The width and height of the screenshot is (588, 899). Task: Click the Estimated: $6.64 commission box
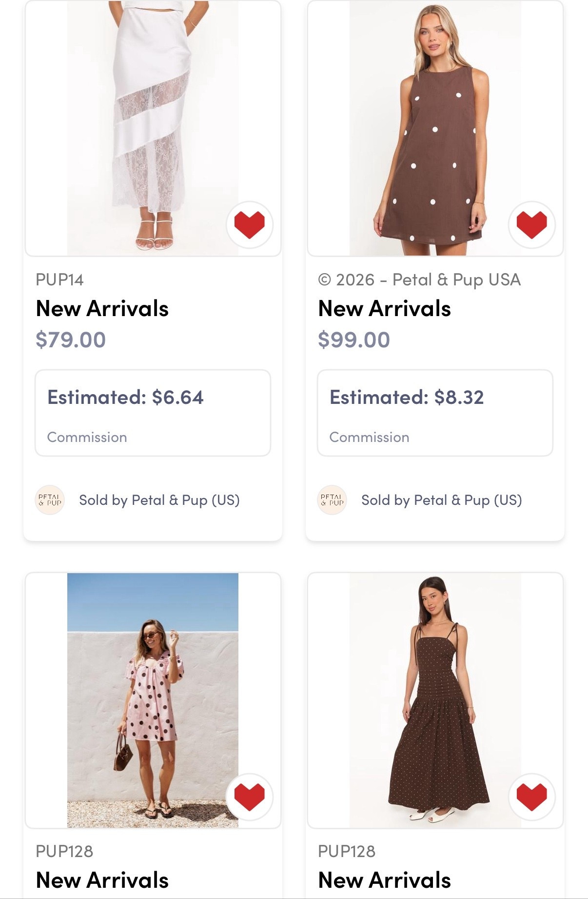pos(153,413)
